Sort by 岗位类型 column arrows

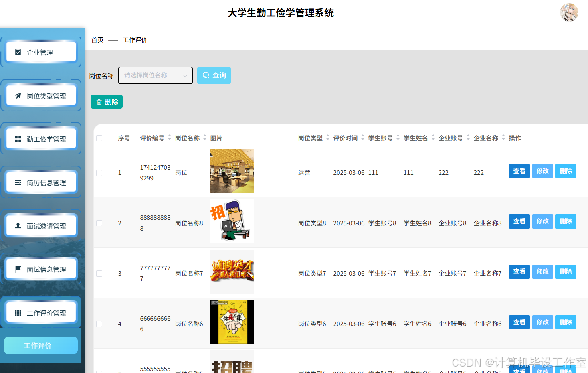[x=328, y=138]
